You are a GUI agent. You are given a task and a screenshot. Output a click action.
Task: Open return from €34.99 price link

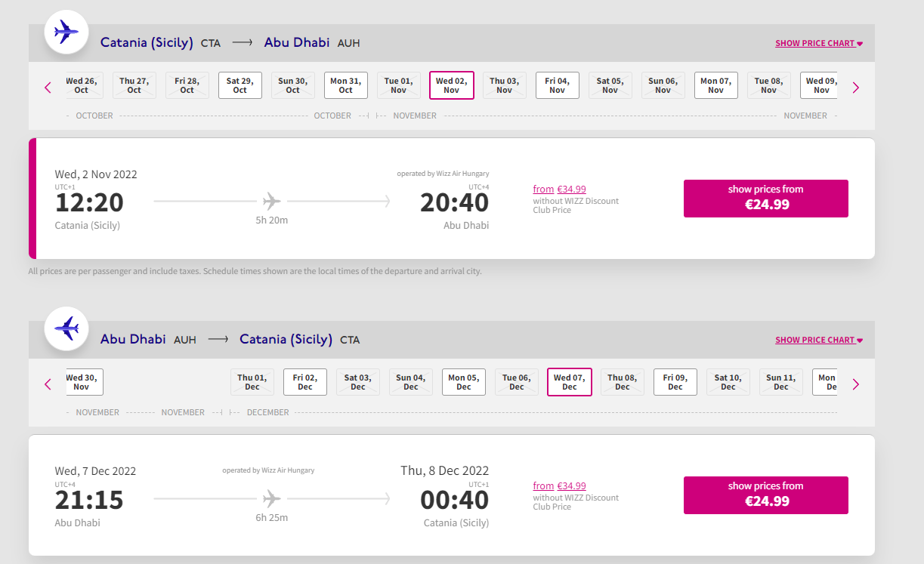coord(560,486)
